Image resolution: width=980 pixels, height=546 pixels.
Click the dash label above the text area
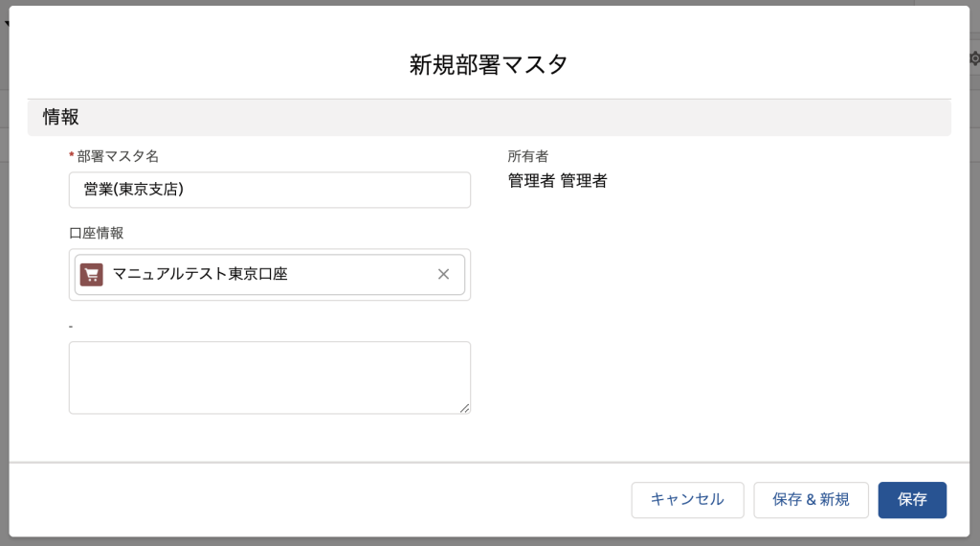(71, 327)
